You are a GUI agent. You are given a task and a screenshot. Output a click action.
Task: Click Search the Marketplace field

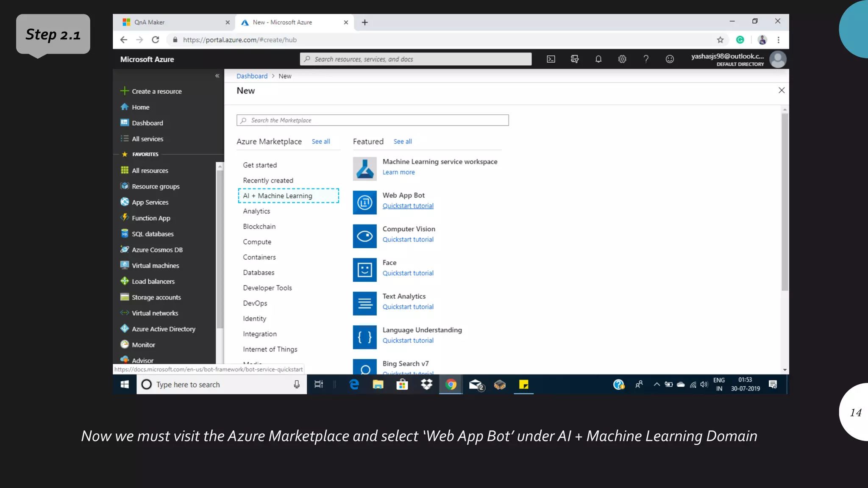(373, 120)
